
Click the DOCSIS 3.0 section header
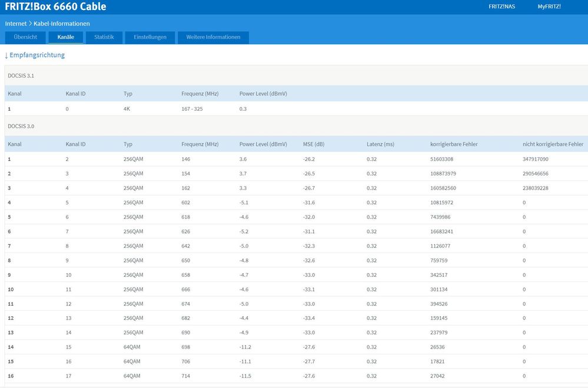tap(21, 126)
